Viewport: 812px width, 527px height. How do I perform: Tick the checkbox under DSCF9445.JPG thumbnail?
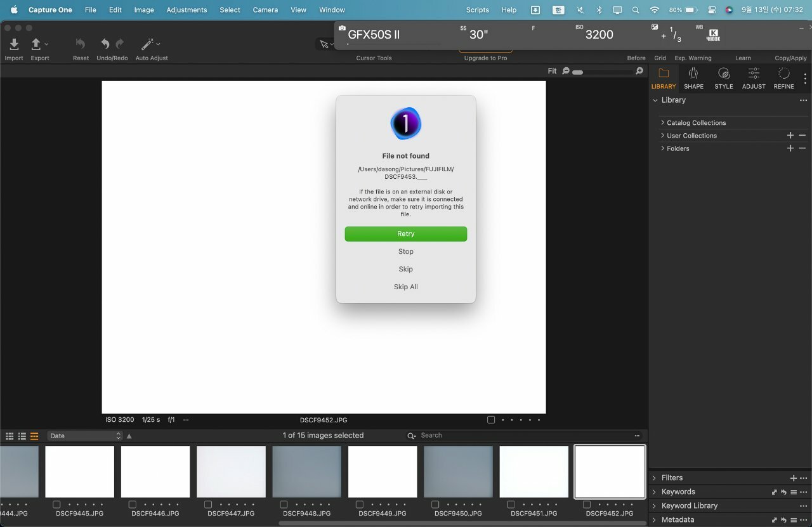[57, 505]
